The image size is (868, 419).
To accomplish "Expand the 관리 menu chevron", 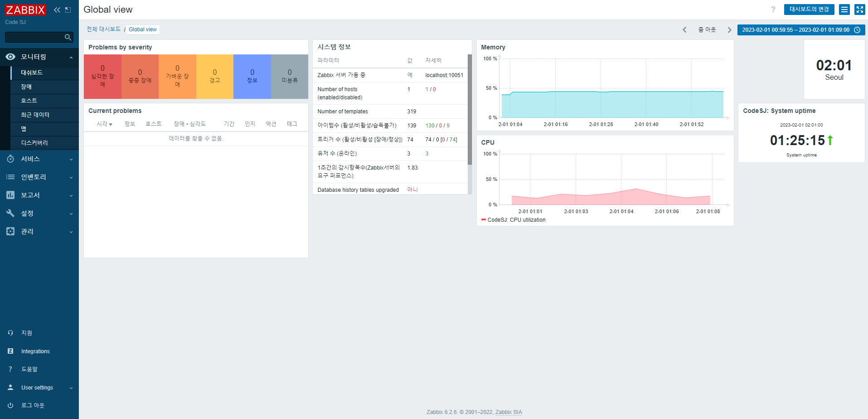I will [x=71, y=232].
